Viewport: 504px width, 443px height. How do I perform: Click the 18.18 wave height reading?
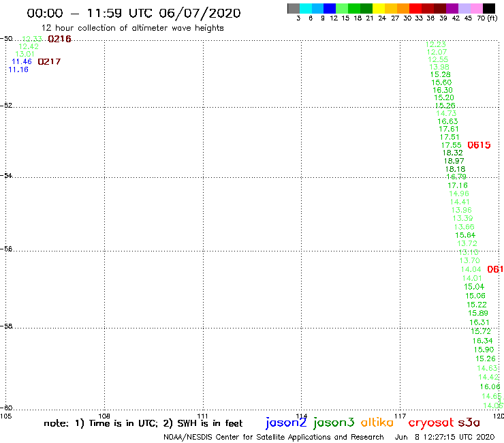[455, 169]
